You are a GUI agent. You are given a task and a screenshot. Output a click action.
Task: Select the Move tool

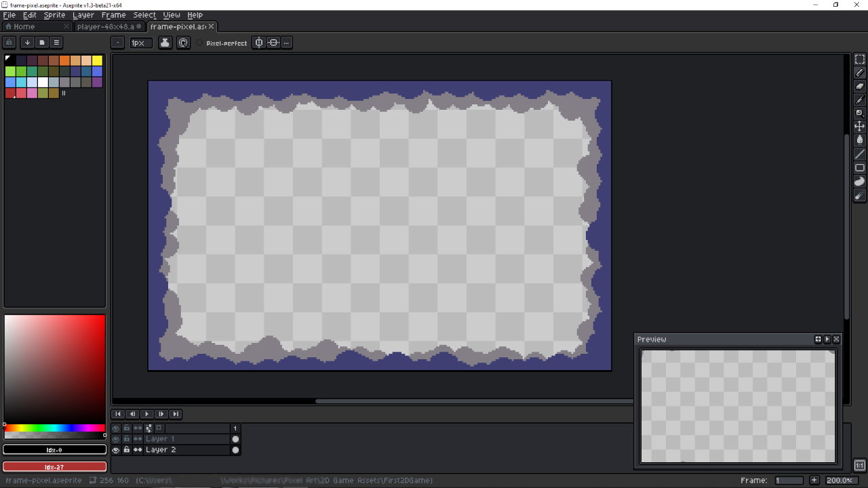859,127
